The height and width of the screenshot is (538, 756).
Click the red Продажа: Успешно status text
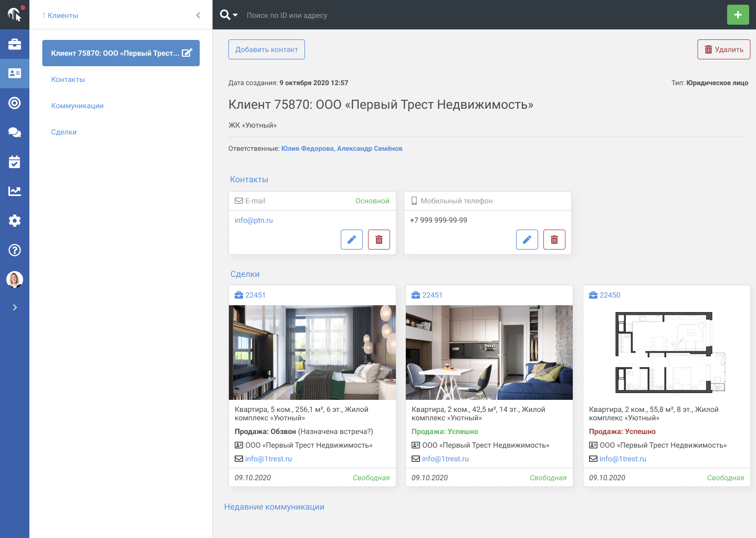pos(622,431)
